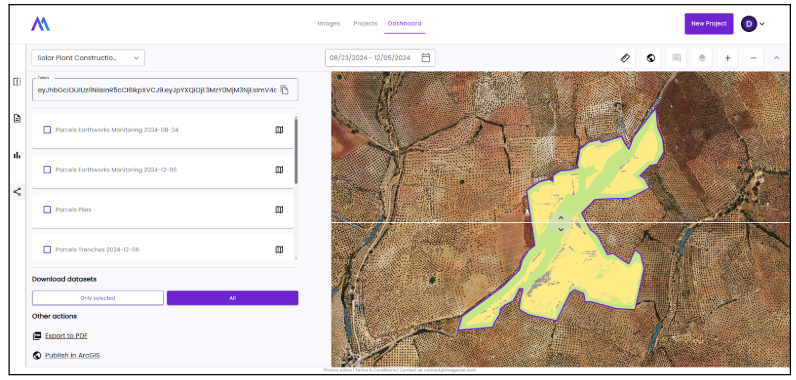Open the document report sidebar icon
The image size is (796, 380).
point(17,118)
